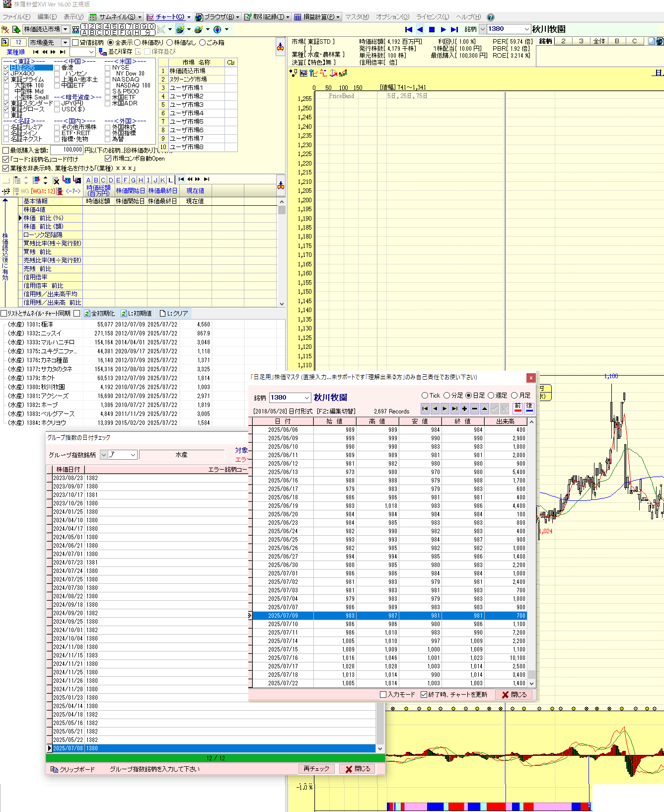Select 株価あり radio button
This screenshot has height=812, width=664.
[x=138, y=43]
